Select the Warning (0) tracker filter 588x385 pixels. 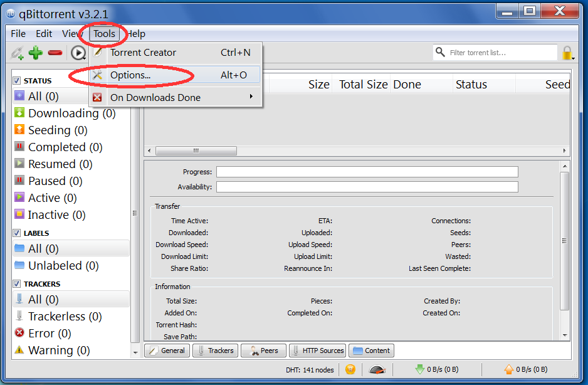71,350
